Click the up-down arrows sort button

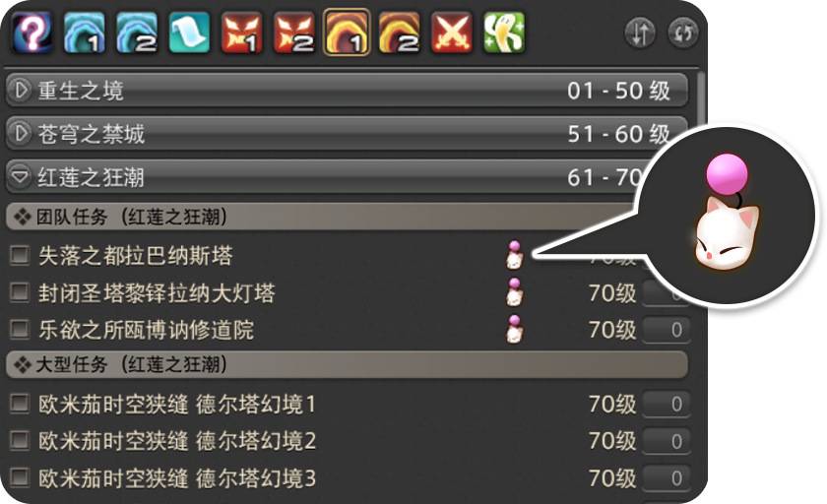[640, 33]
